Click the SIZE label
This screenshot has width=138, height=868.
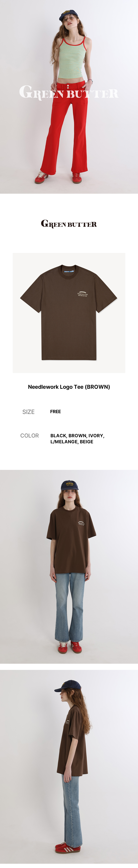[x=28, y=412]
